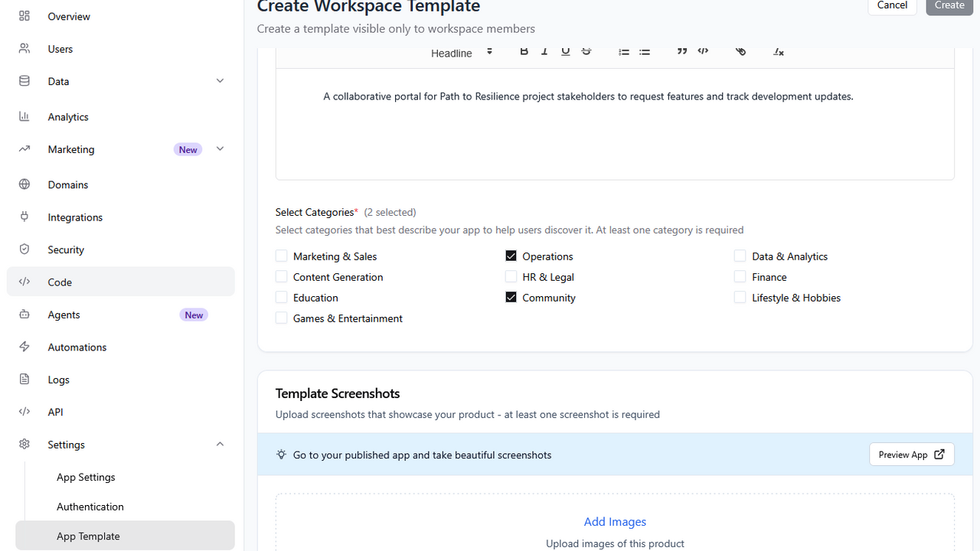Open the Code section icon
This screenshot has height=551, width=980.
pos(24,282)
